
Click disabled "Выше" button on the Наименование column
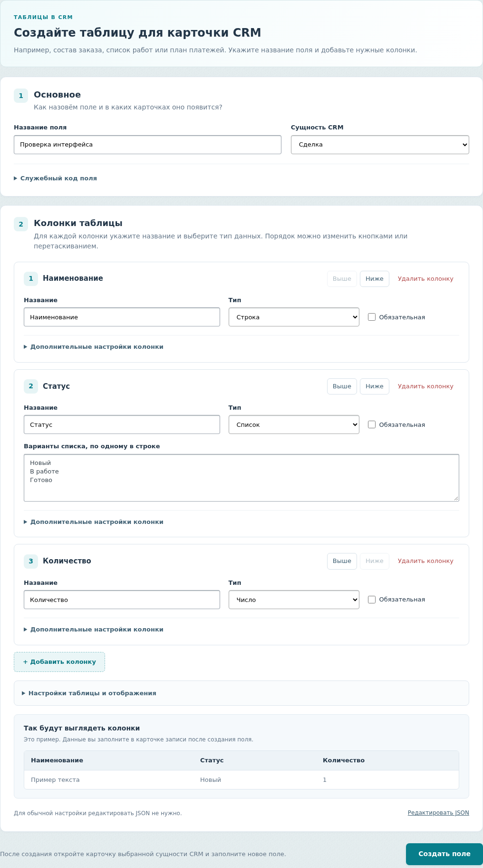pyautogui.click(x=342, y=279)
